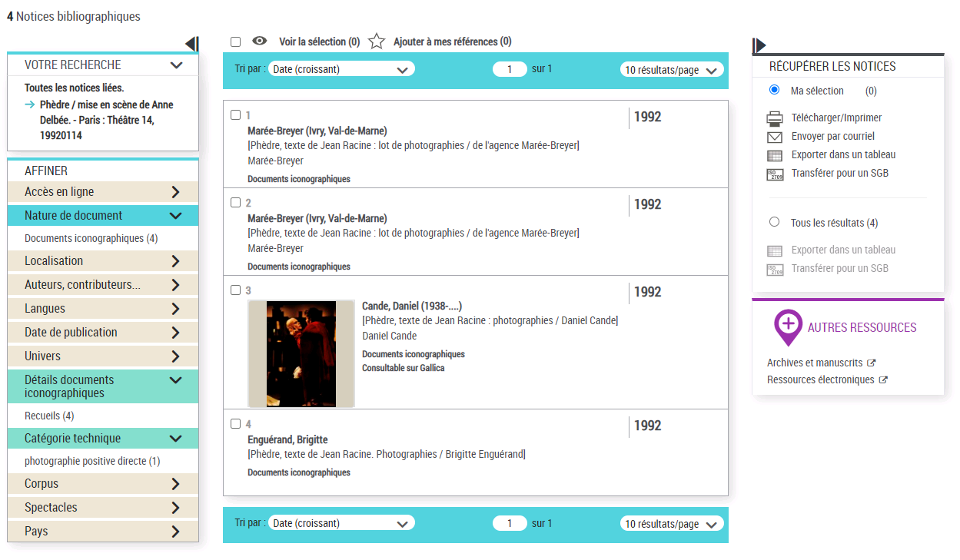Check the box for result number 3
Screen dimensions: 960x560
point(236,290)
